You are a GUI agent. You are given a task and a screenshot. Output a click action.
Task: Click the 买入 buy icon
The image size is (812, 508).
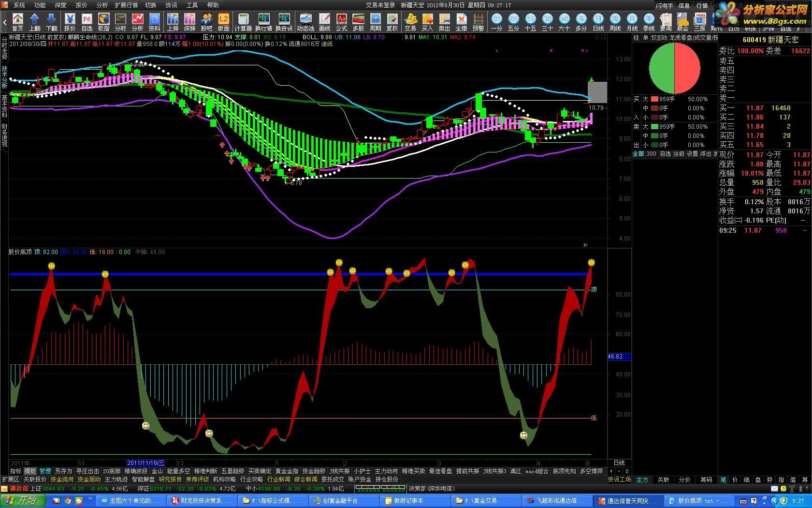click(x=428, y=22)
